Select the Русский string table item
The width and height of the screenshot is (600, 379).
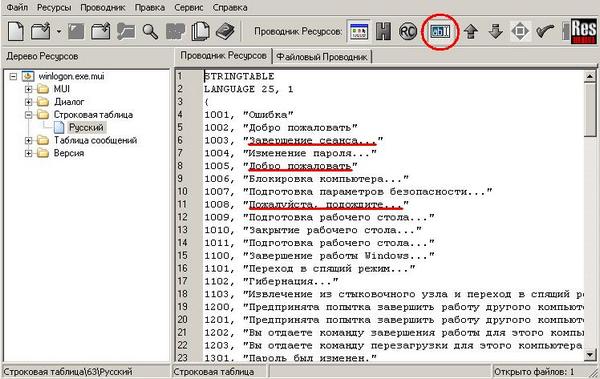point(86,127)
